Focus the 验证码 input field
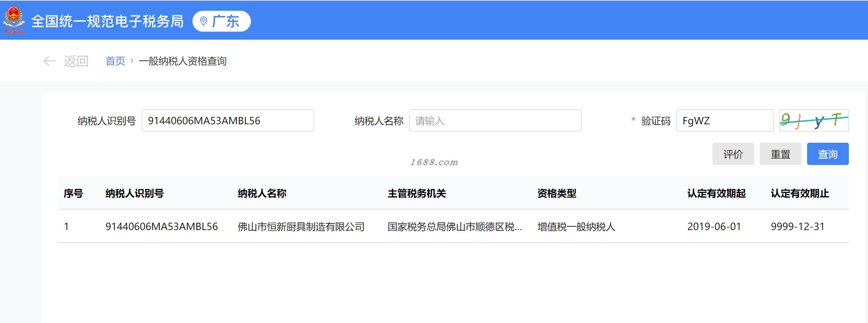The width and height of the screenshot is (868, 323). point(725,120)
